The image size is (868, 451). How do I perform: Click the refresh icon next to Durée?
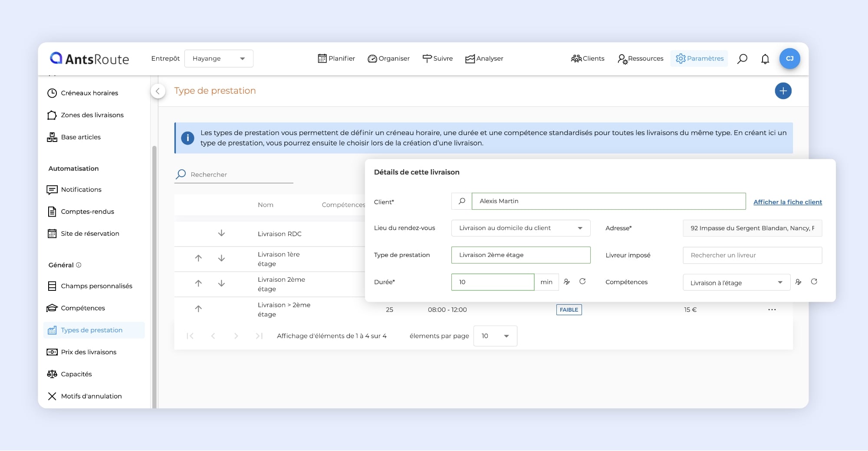tap(582, 282)
